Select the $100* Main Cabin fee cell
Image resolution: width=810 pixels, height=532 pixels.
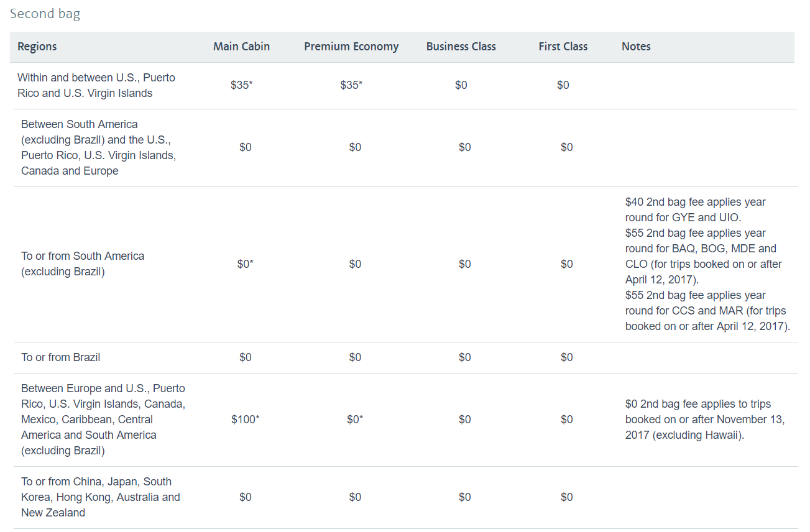click(245, 420)
